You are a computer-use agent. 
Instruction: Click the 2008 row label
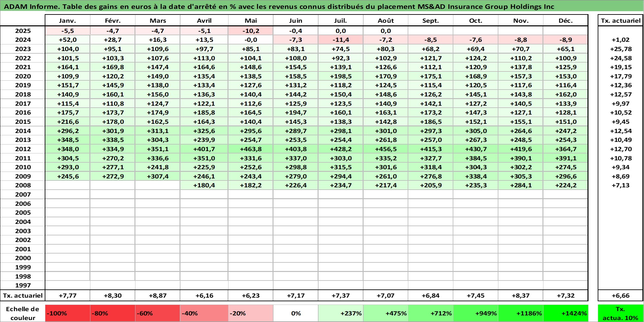click(23, 185)
